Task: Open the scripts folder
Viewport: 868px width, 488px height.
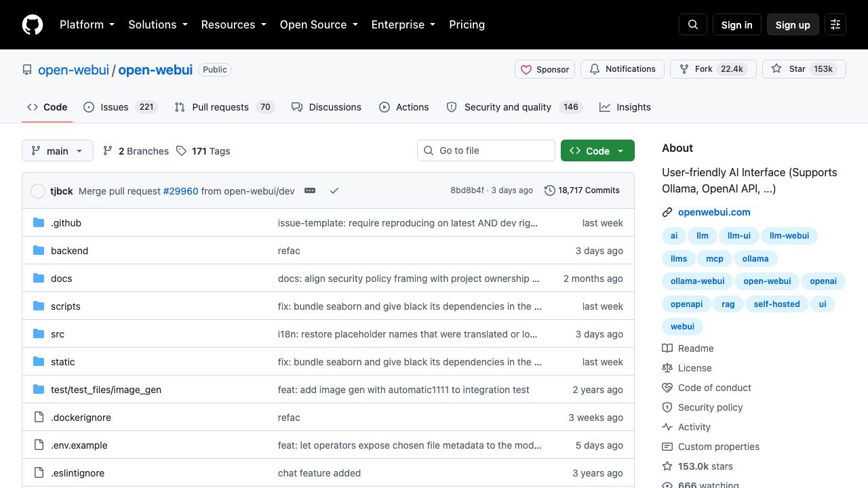Action: point(65,306)
